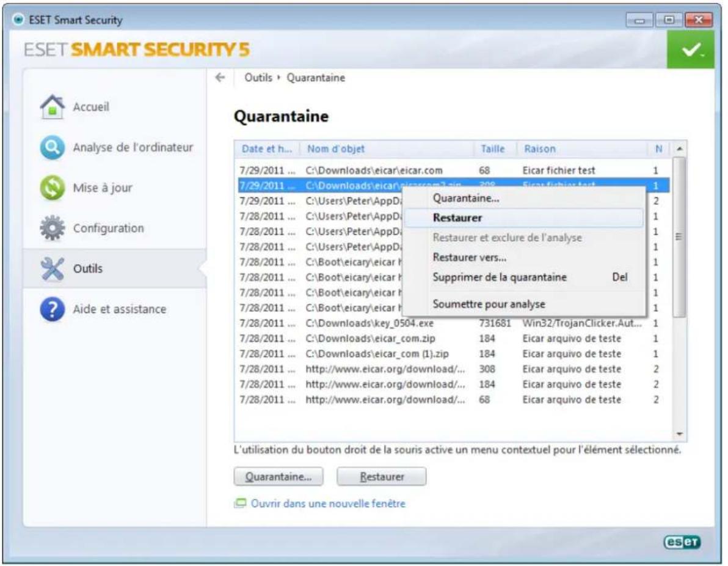Screen dimensions: 728x566
Task: Sort by Nom d'objet column header
Action: tap(387, 149)
